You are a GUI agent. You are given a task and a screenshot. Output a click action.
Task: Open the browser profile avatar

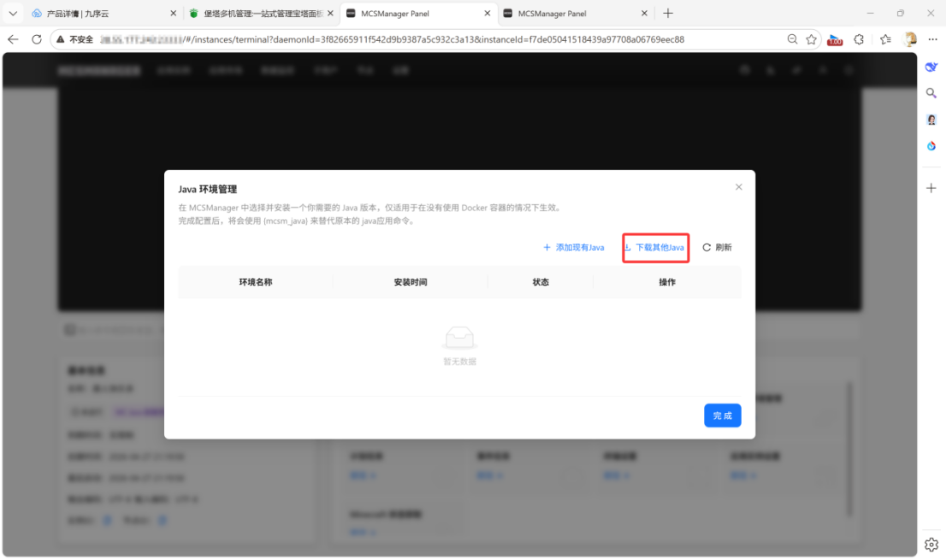click(910, 39)
